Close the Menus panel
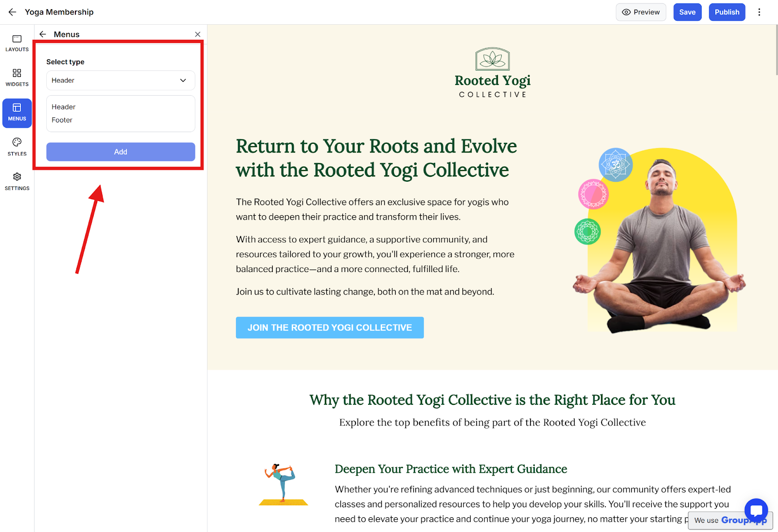This screenshot has width=778, height=532. pos(197,34)
